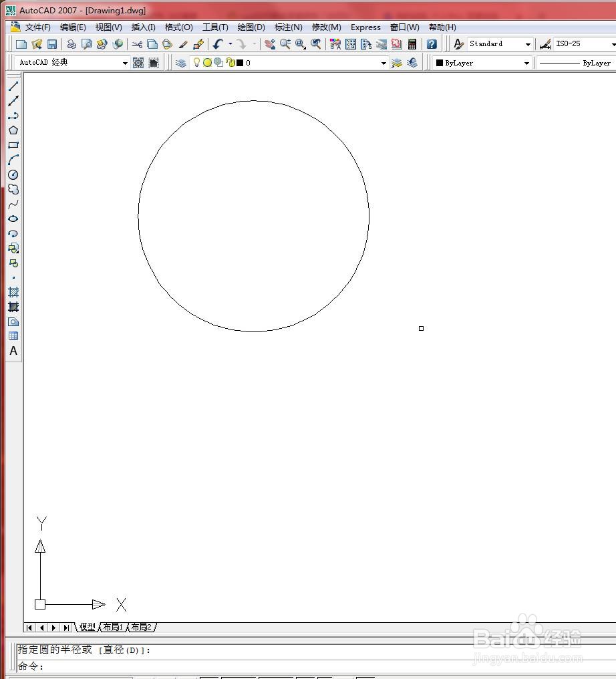Select the Revision Cloud tool
The height and width of the screenshot is (679, 616).
pos(13,189)
